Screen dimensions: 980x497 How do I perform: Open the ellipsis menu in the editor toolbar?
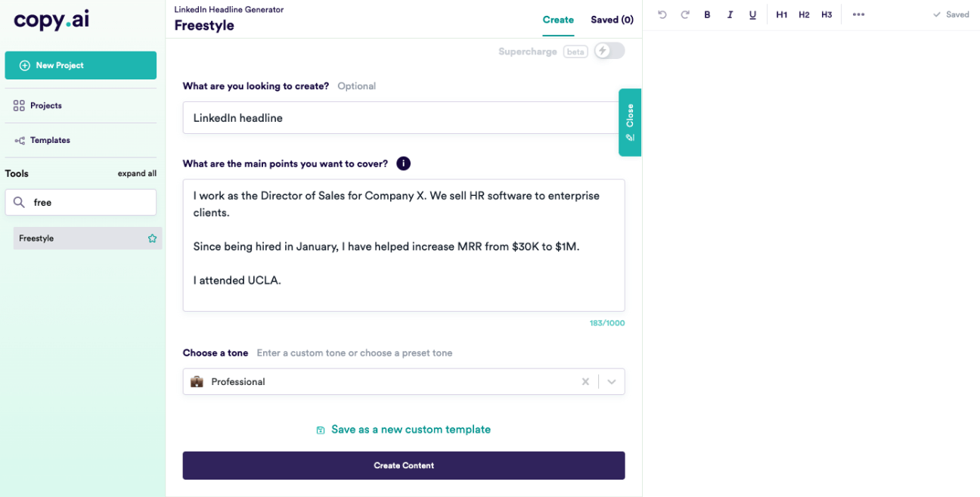858,14
